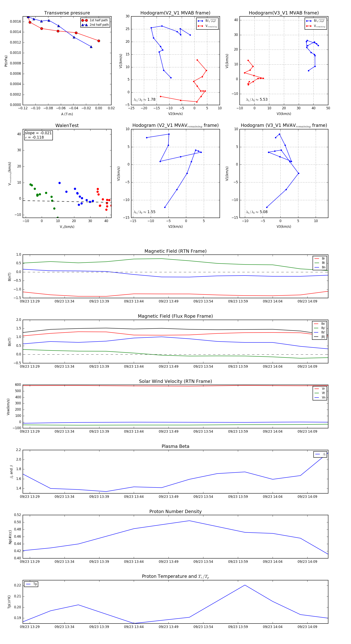Select the 'Vn' legend entry
The width and height of the screenshot is (351, 644).
320,398
